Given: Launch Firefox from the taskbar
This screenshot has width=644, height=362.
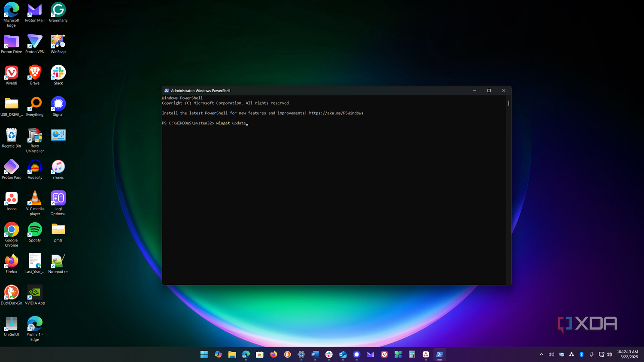Looking at the screenshot, I should 273,354.
